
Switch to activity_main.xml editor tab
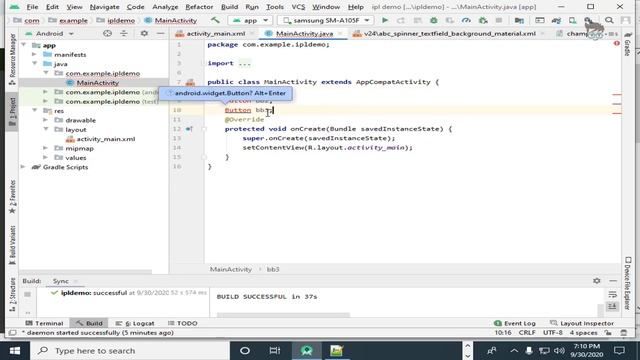tap(216, 33)
